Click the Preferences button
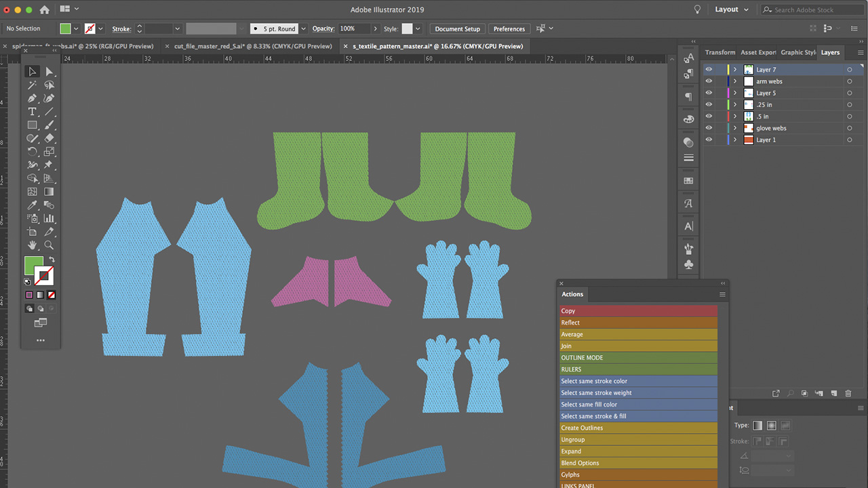The height and width of the screenshot is (488, 868). point(509,29)
